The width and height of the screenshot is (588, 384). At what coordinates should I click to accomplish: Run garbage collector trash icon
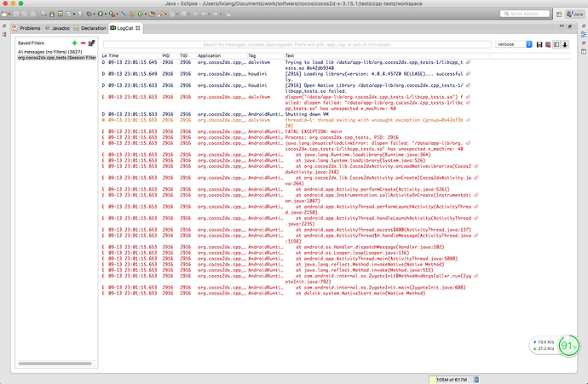point(476,380)
